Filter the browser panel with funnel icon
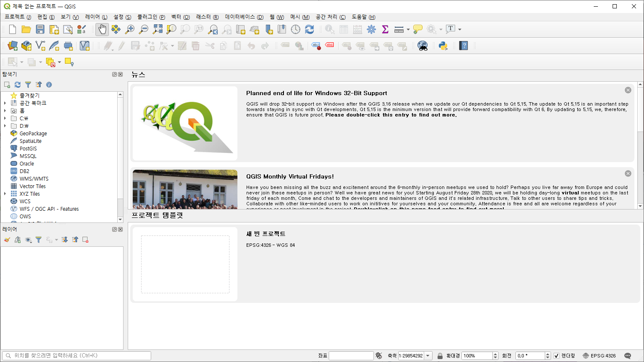644x362 pixels. (x=28, y=85)
